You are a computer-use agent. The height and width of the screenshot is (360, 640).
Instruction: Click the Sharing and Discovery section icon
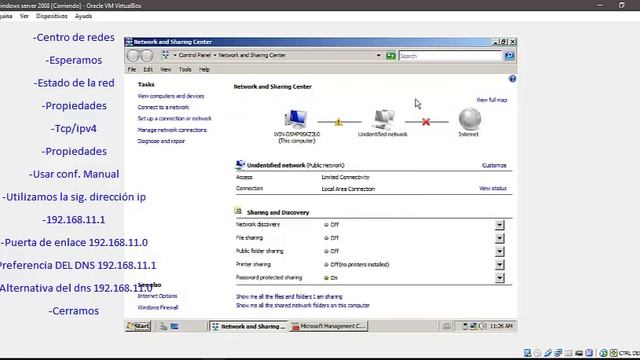(238, 211)
